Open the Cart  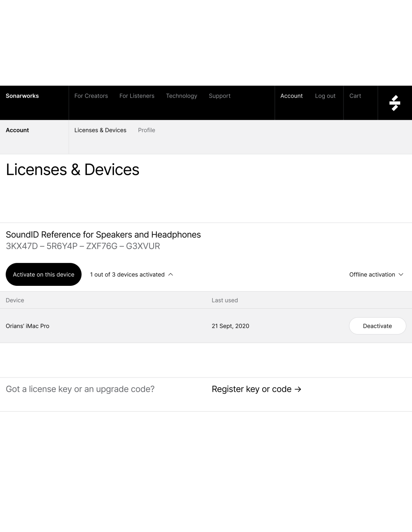[355, 96]
